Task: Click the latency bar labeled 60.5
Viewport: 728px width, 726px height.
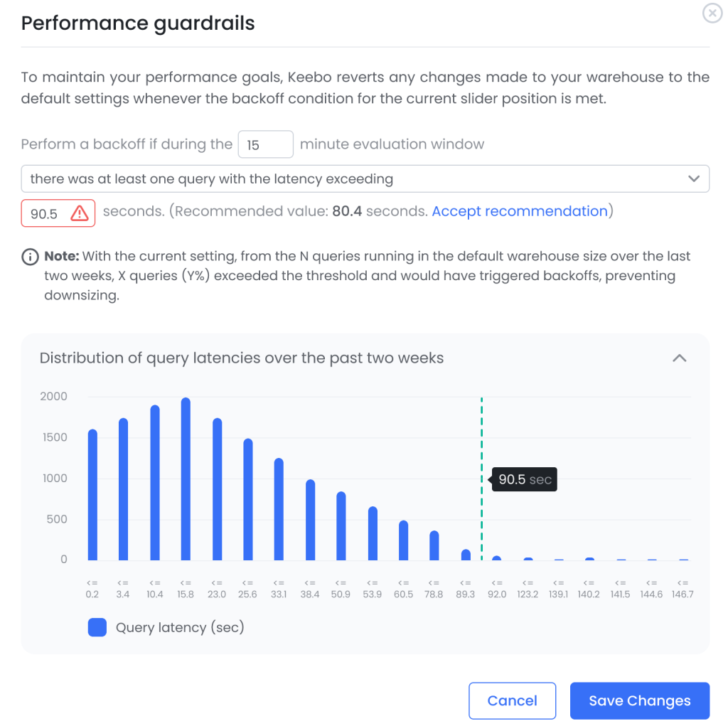Action: tap(403, 540)
